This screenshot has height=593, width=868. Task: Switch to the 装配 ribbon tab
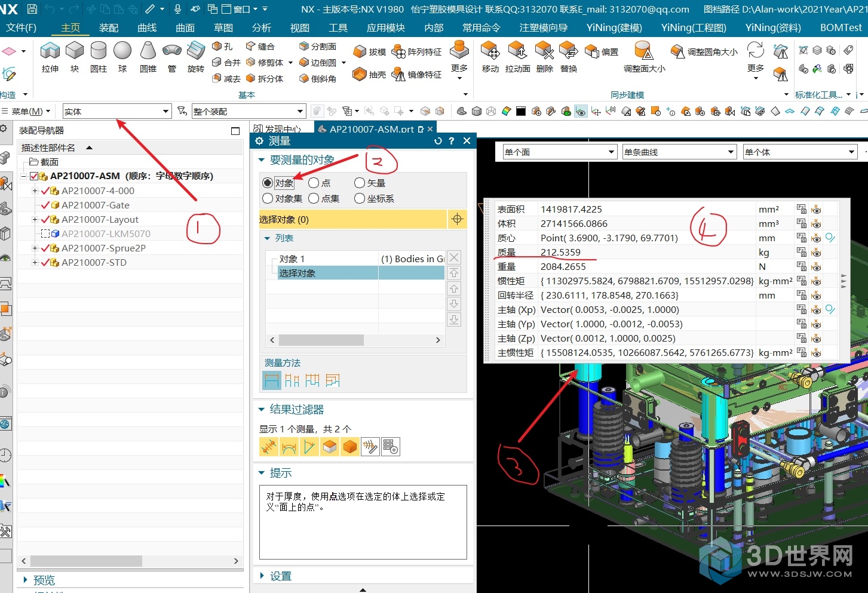109,27
